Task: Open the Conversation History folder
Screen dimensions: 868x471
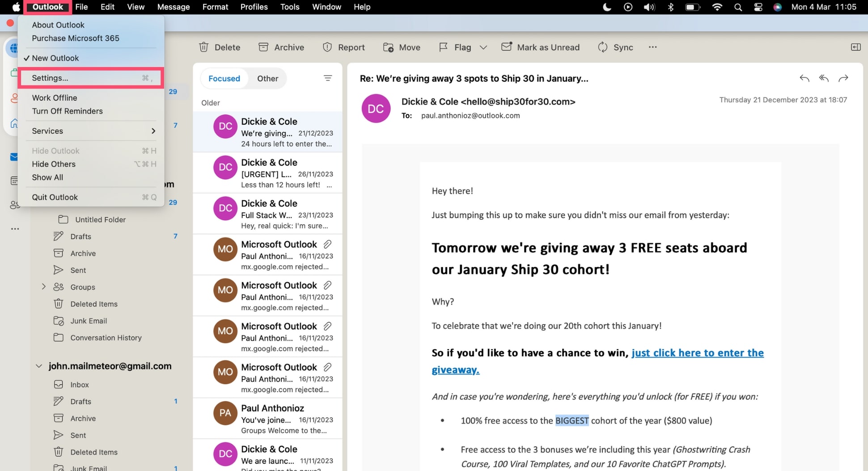Action: click(x=106, y=338)
